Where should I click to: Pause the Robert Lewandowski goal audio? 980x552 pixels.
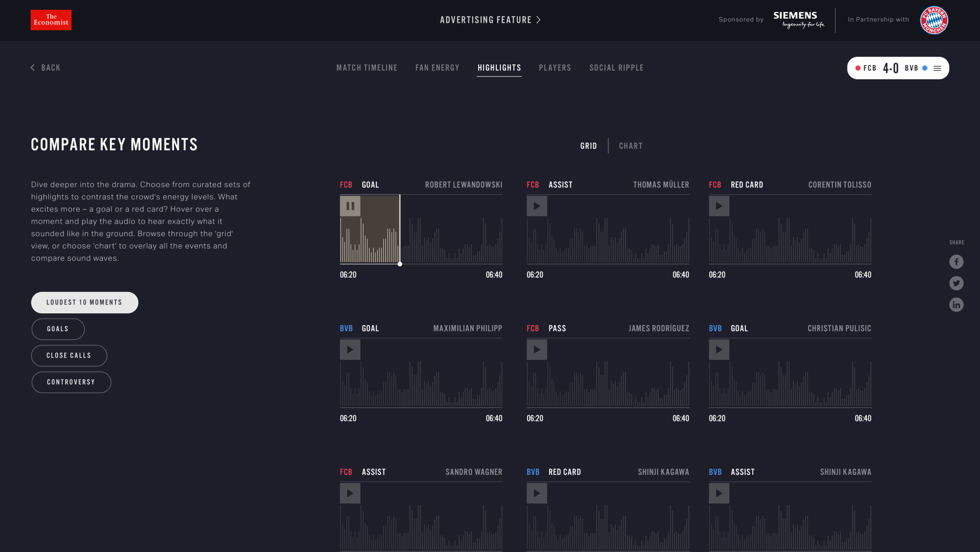(350, 206)
